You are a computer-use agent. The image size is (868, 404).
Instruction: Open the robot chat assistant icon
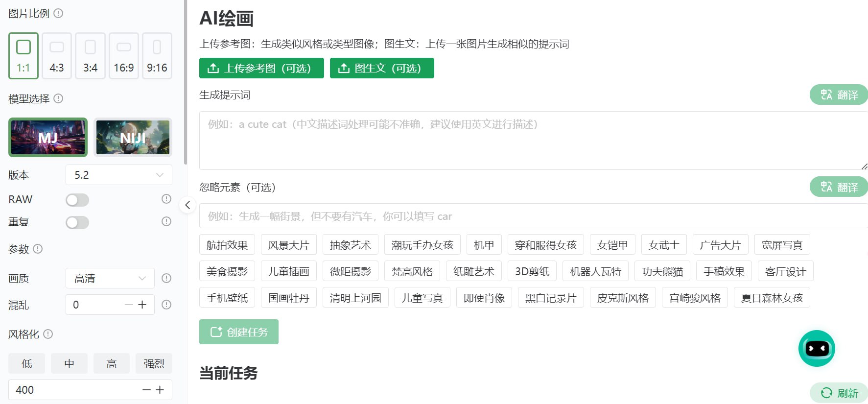(x=816, y=348)
